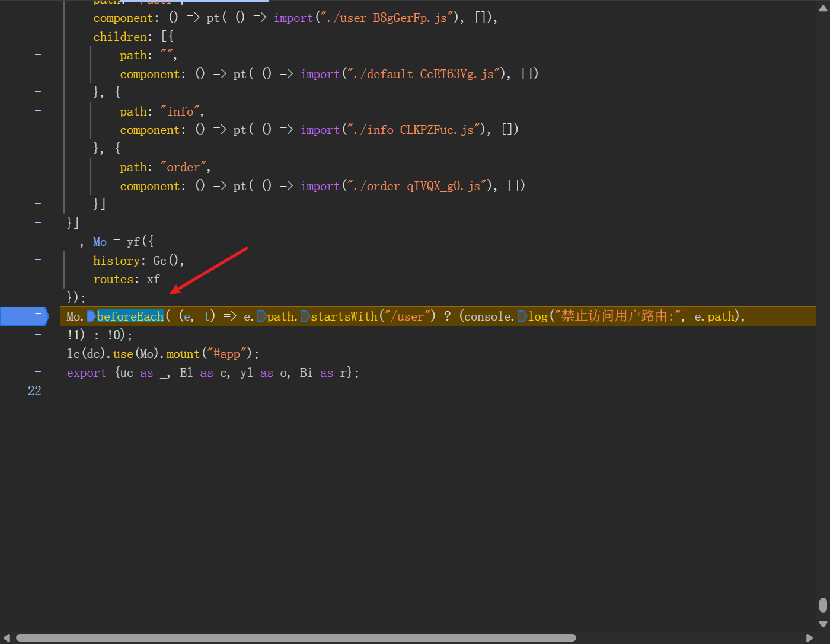Viewport: 830px width, 644px height.
Task: Click the active inline breakpoint marker before beforeEach
Action: [91, 316]
